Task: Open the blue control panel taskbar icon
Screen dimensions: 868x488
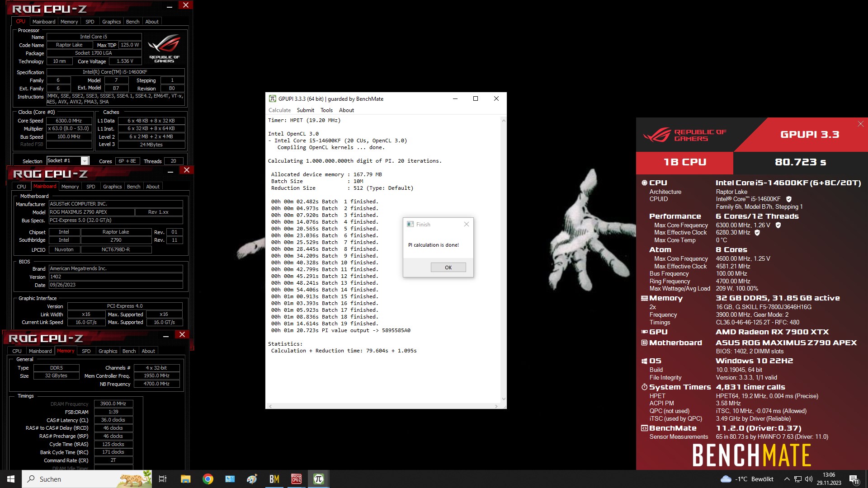Action: [x=230, y=479]
